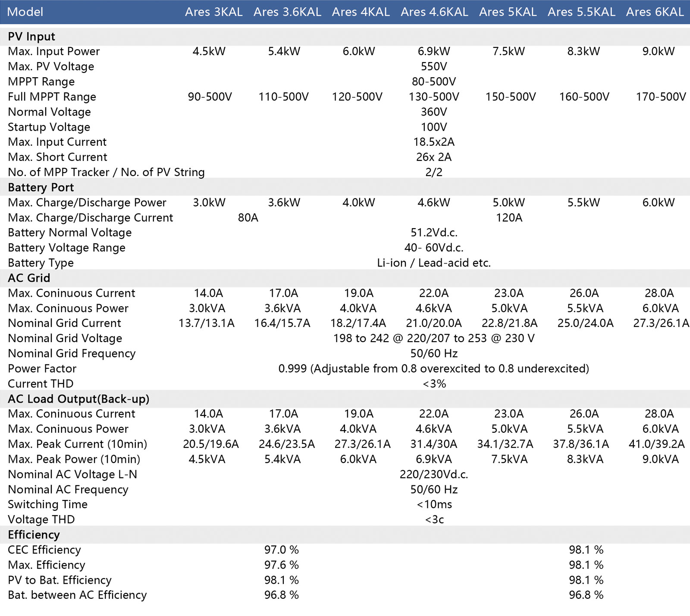Viewport: 690px width, 616px height.
Task: Select the 'Max. Input Power' row label
Action: coord(53,51)
